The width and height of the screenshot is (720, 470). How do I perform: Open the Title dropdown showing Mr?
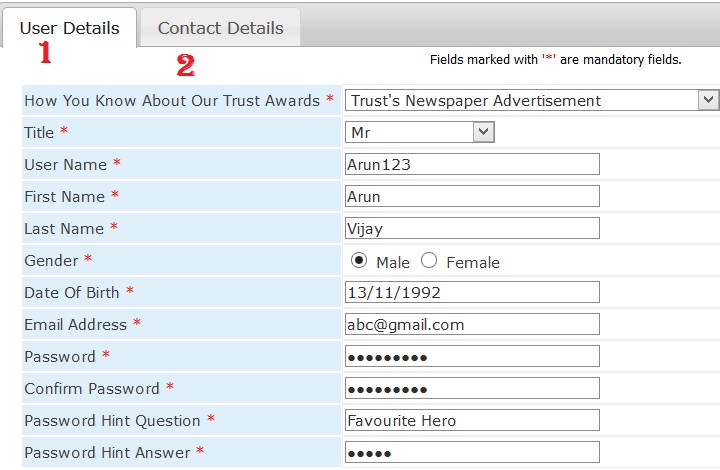pyautogui.click(x=420, y=132)
